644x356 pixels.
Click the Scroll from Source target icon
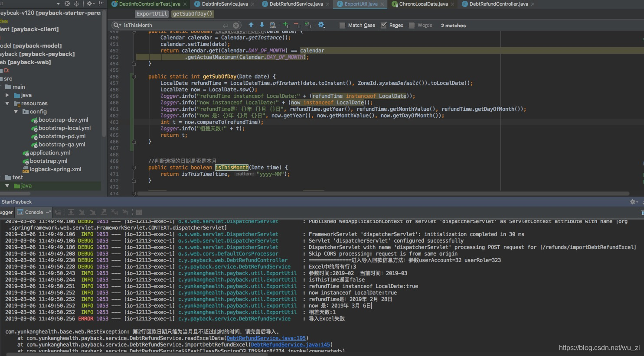[67, 3]
